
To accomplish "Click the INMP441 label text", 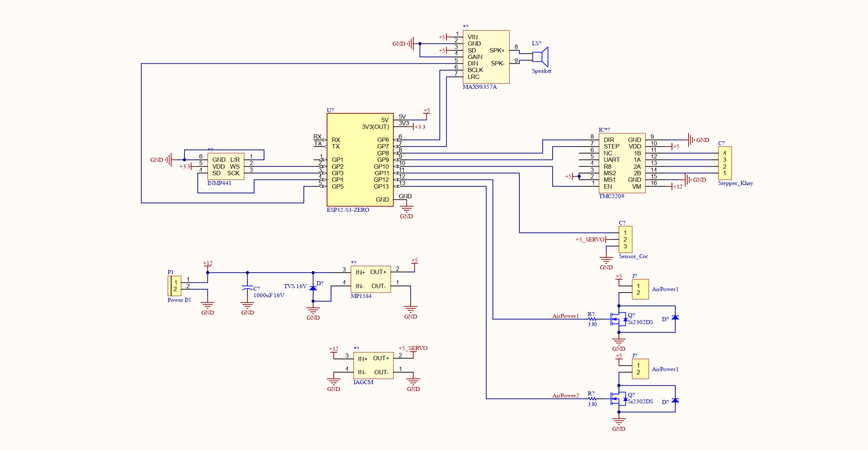I will [219, 183].
